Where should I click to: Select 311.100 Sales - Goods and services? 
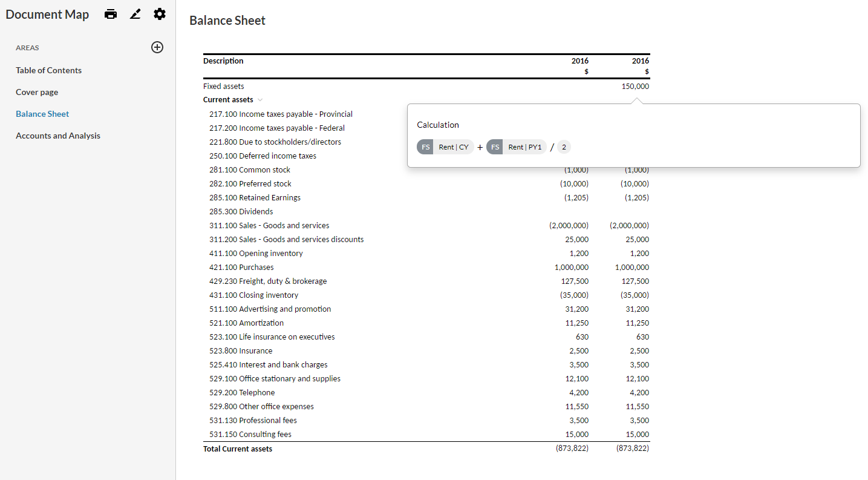tap(269, 225)
